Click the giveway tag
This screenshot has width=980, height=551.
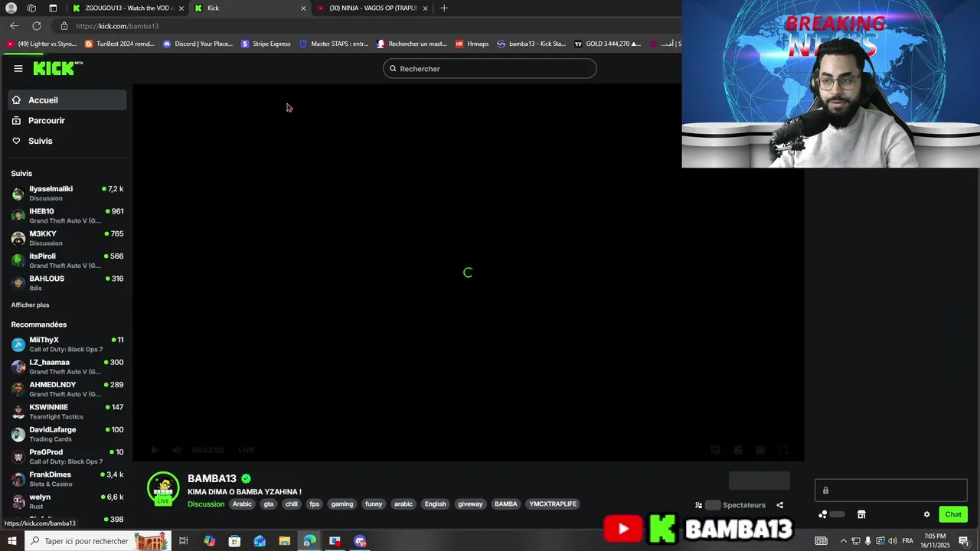pyautogui.click(x=470, y=504)
